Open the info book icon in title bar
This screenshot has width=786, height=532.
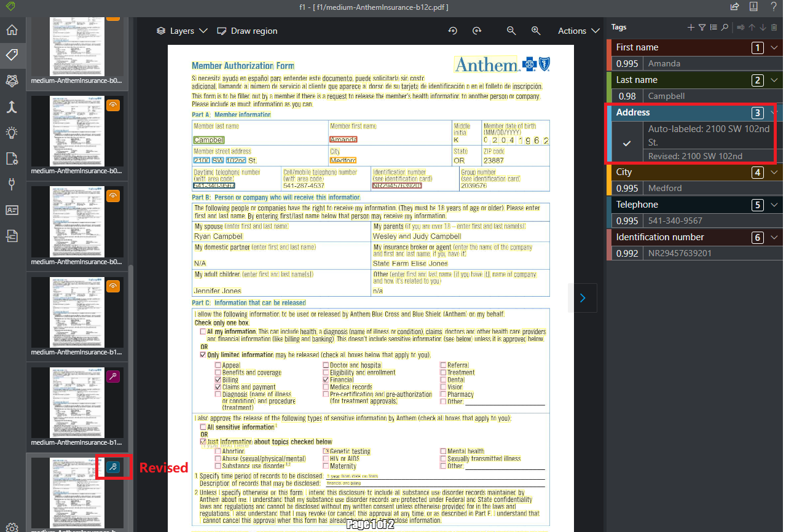point(753,7)
